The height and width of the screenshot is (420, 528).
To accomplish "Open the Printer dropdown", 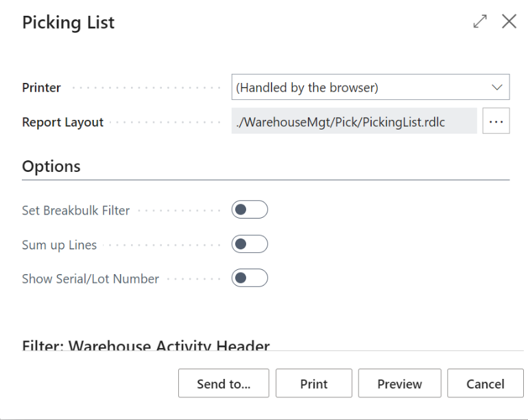I will 370,88.
